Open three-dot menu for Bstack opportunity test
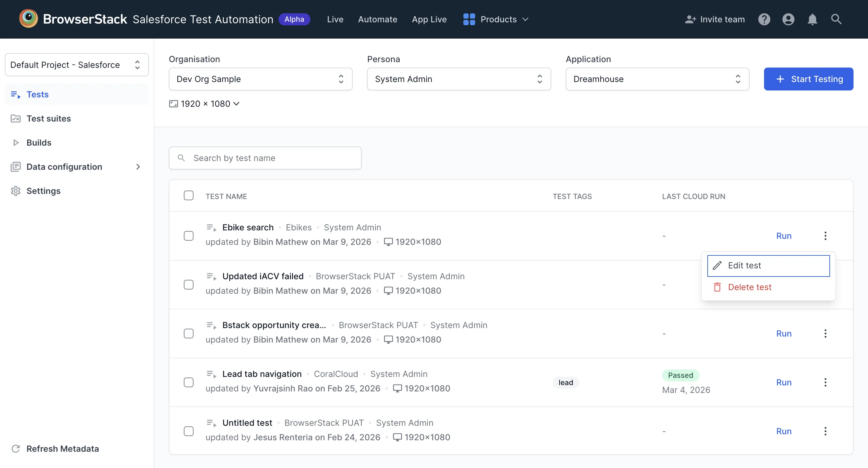Image resolution: width=868 pixels, height=468 pixels. point(825,334)
